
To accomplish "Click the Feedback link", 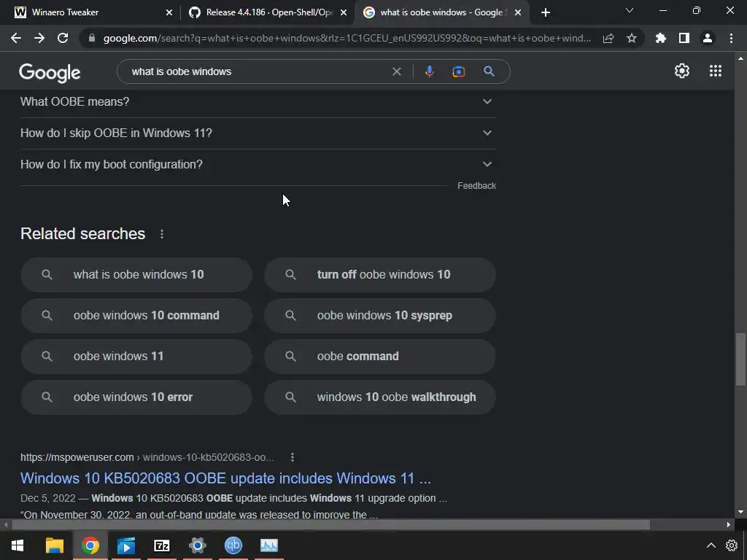I will (x=477, y=186).
